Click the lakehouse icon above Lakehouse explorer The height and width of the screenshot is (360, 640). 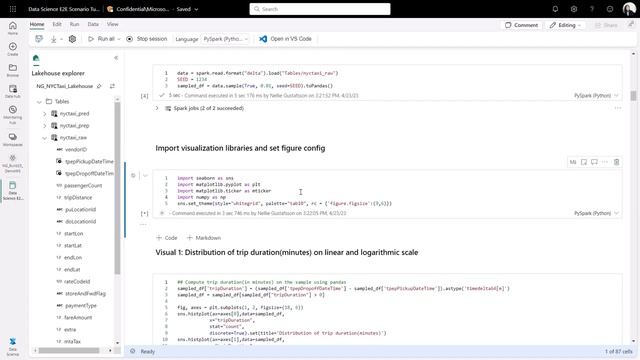[x=36, y=58]
